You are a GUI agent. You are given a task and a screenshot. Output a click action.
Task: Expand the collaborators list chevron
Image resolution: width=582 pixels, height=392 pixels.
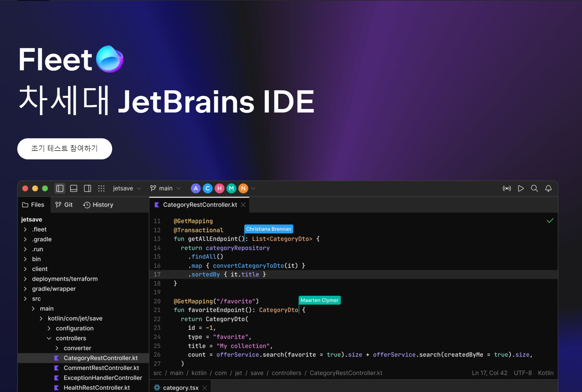tap(253, 188)
